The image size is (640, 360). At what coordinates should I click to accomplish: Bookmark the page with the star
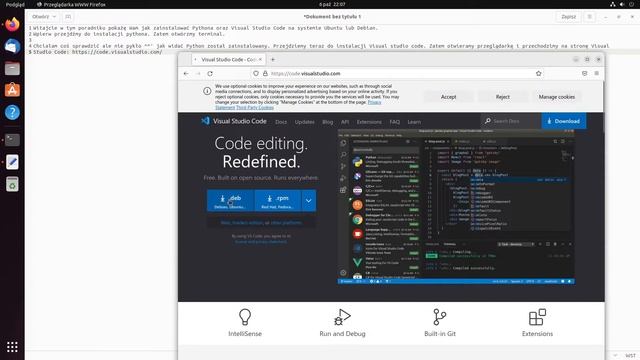pos(538,73)
